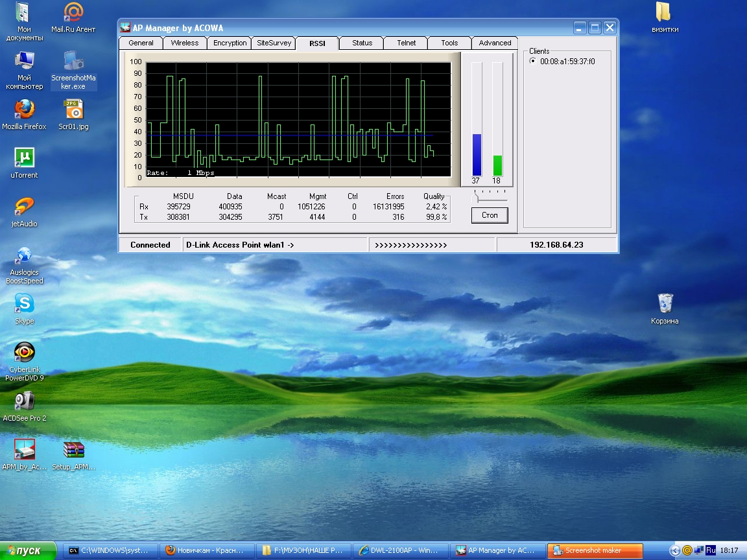This screenshot has width=747, height=560.
Task: Switch to the SiteSurvey tab
Action: tap(274, 43)
